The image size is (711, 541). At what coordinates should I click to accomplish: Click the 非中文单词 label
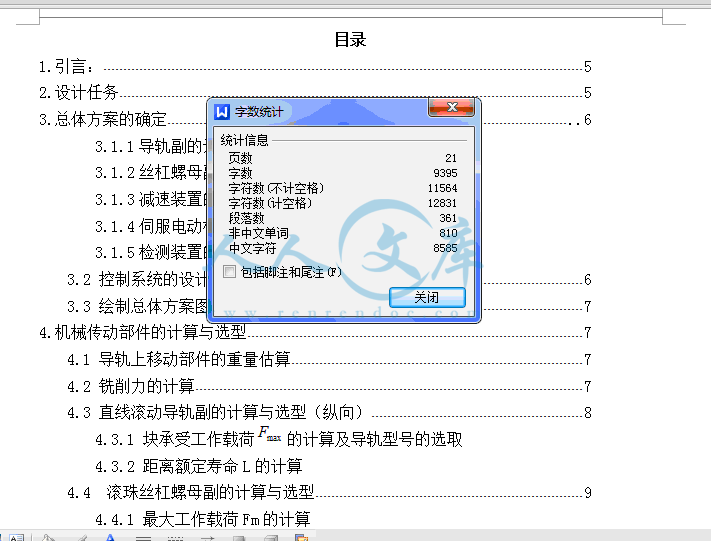click(258, 233)
